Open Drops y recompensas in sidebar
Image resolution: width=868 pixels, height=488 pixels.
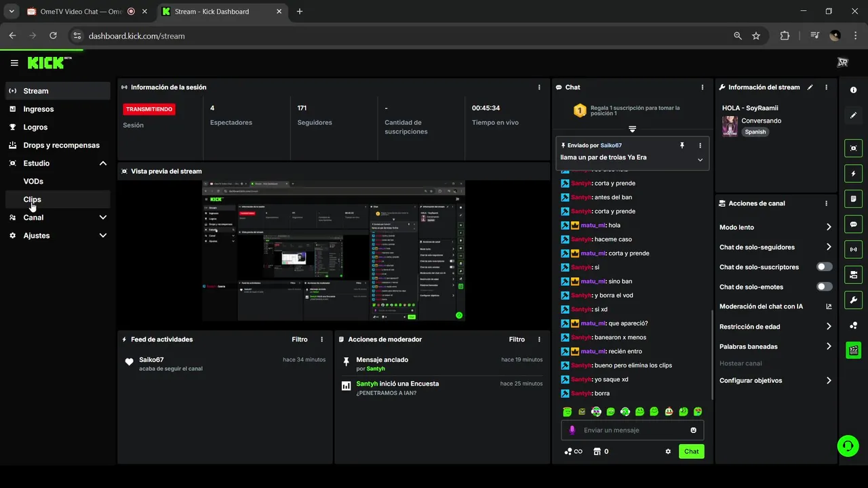click(58, 145)
